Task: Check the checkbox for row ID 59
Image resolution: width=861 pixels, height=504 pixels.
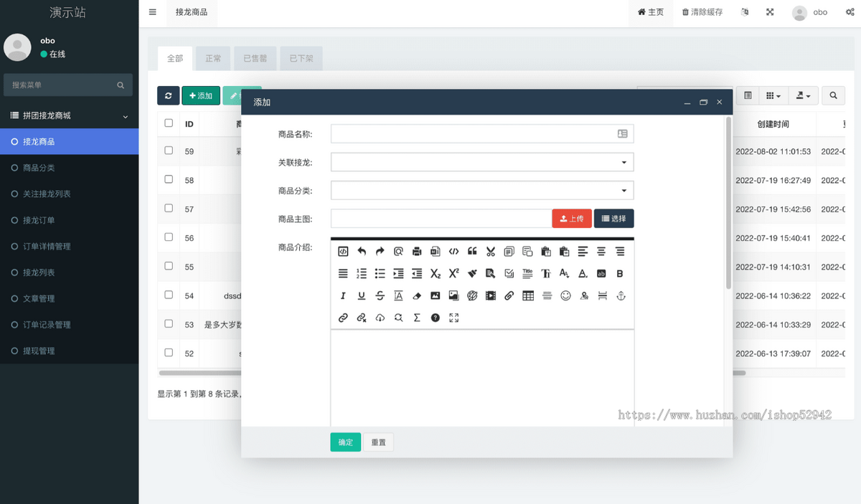Action: coord(169,151)
